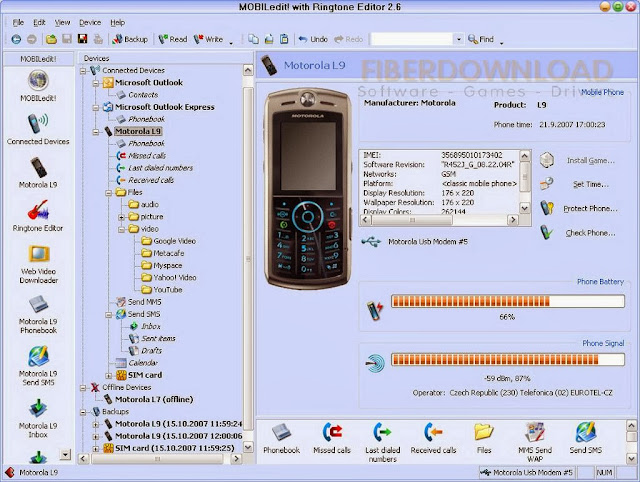Click the toolbar search input field
This screenshot has height=482, width=640.
coord(412,39)
